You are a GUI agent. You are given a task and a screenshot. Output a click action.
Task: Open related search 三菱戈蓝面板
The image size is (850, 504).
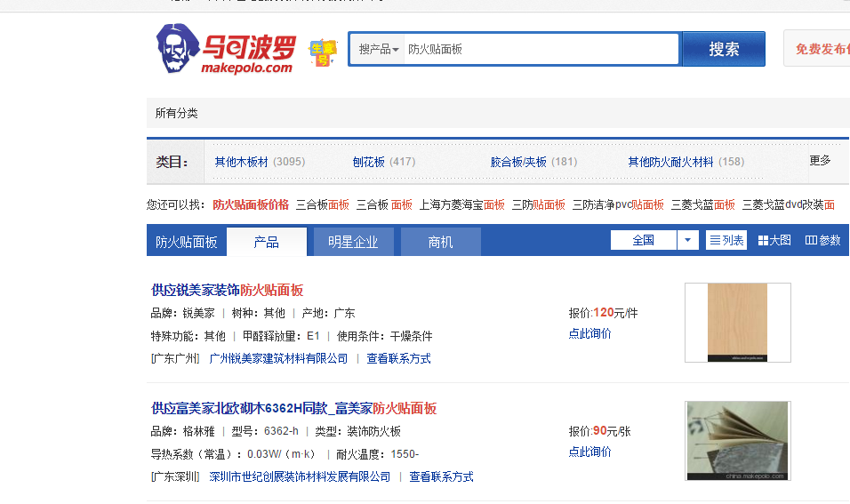point(703,204)
